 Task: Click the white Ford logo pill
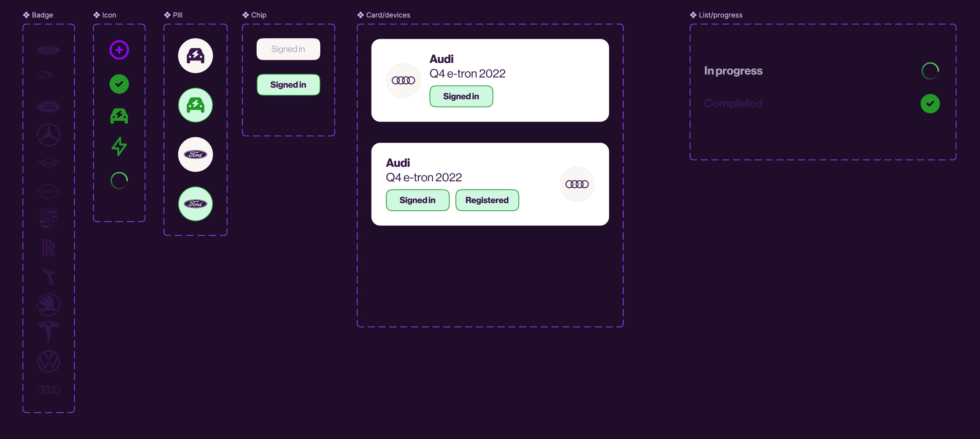pos(195,154)
